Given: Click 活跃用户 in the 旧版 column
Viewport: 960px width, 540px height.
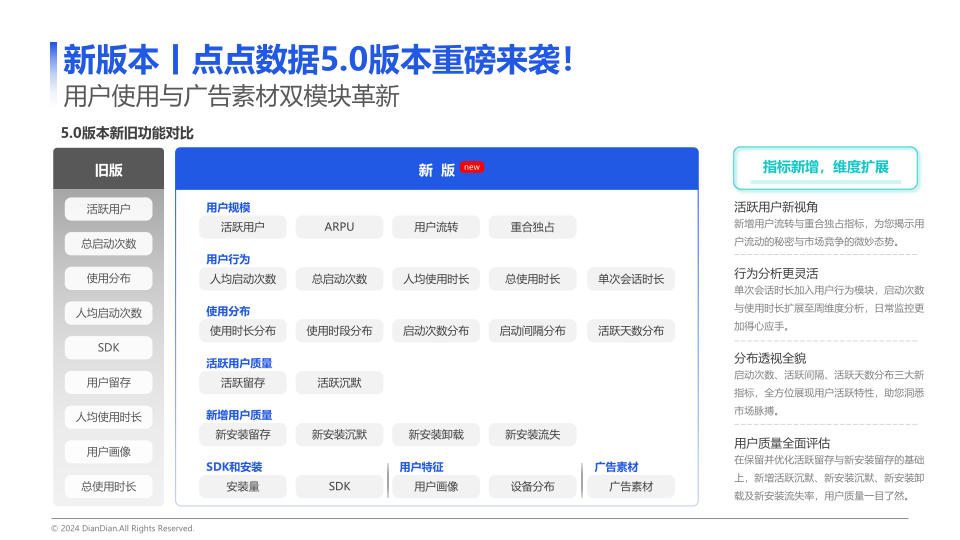Looking at the screenshot, I should 108,209.
